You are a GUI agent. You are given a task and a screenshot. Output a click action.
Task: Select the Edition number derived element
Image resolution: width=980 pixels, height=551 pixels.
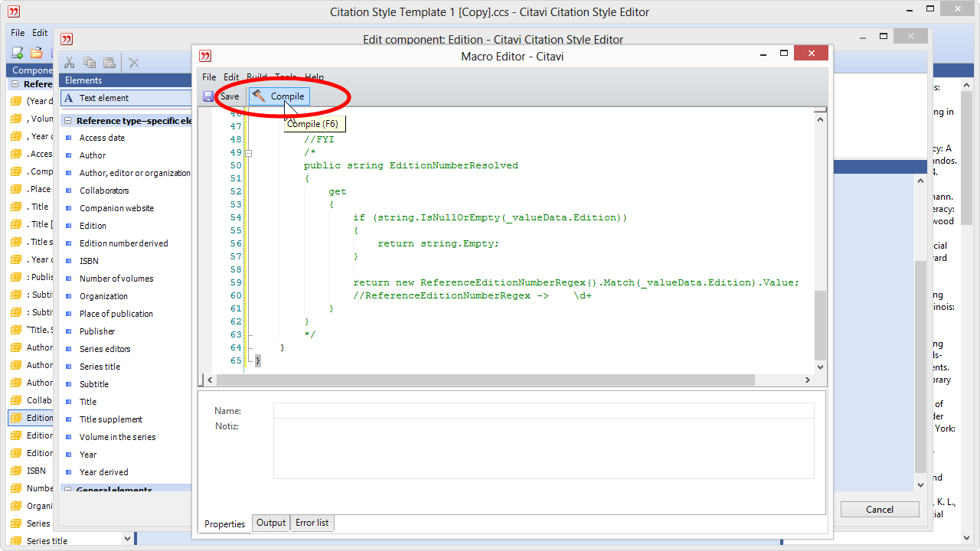[x=123, y=243]
